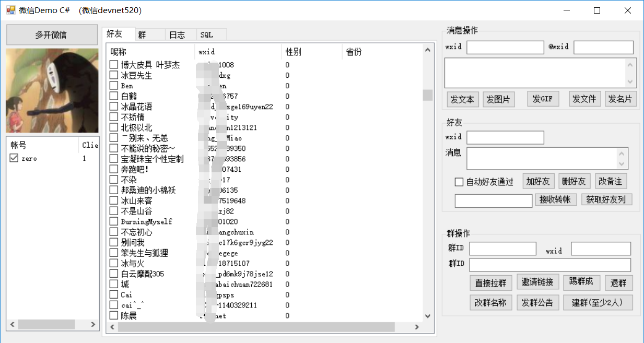Focus the wxid field in 消息操作

pyautogui.click(x=505, y=48)
